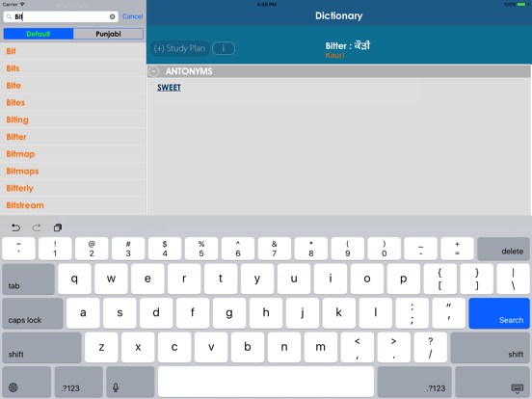The image size is (532, 399).
Task: Open the info (i) button
Action: (224, 48)
